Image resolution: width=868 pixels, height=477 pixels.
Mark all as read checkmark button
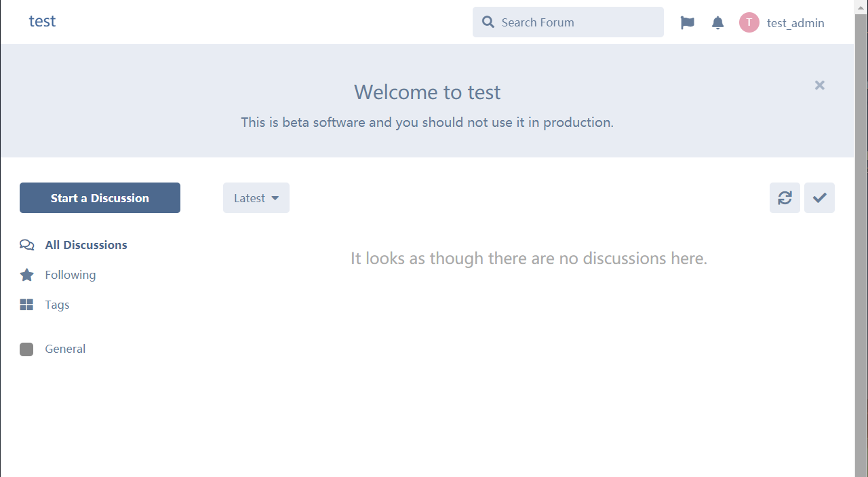click(x=819, y=197)
